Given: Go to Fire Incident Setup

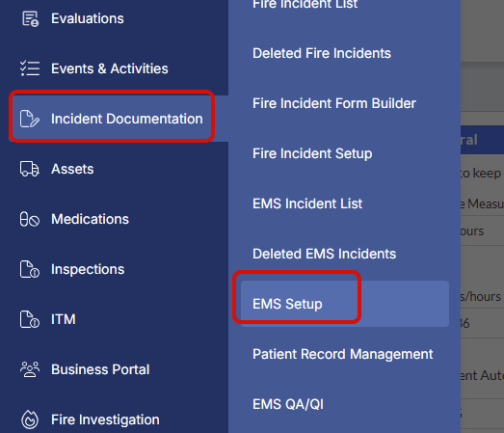Looking at the screenshot, I should click(x=312, y=153).
